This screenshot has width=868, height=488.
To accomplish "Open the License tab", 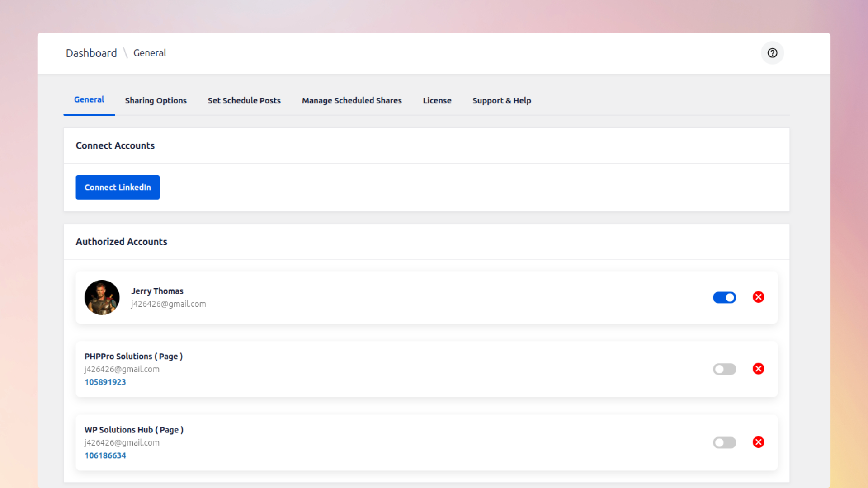I will tap(437, 100).
